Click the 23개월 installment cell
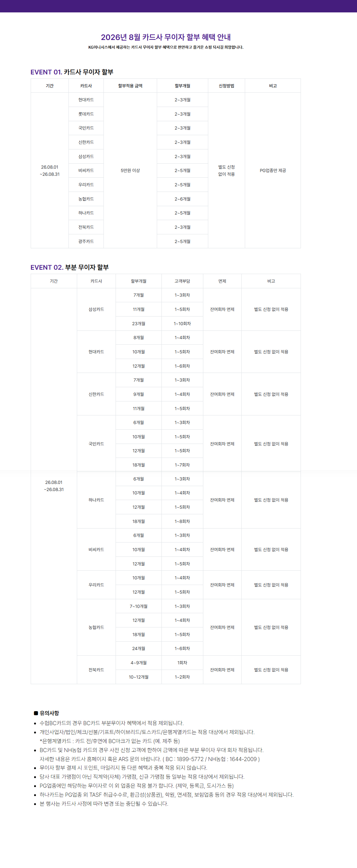This screenshot has height=868, width=357. 139,323
